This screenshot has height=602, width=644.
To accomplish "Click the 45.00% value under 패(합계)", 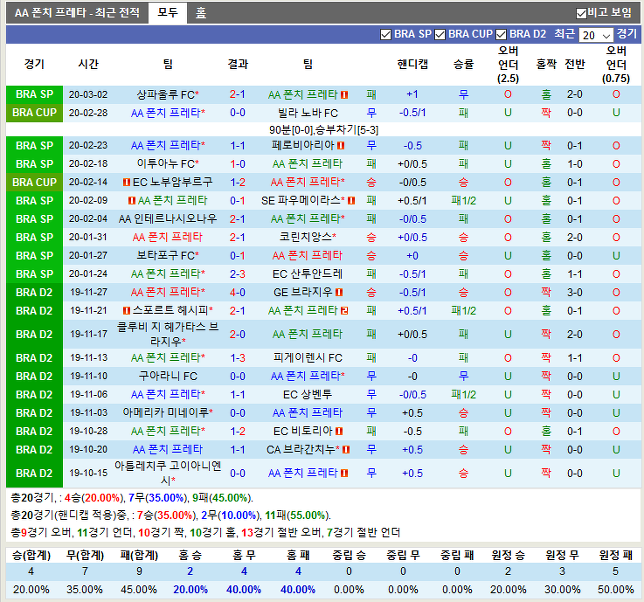I will 139,590.
